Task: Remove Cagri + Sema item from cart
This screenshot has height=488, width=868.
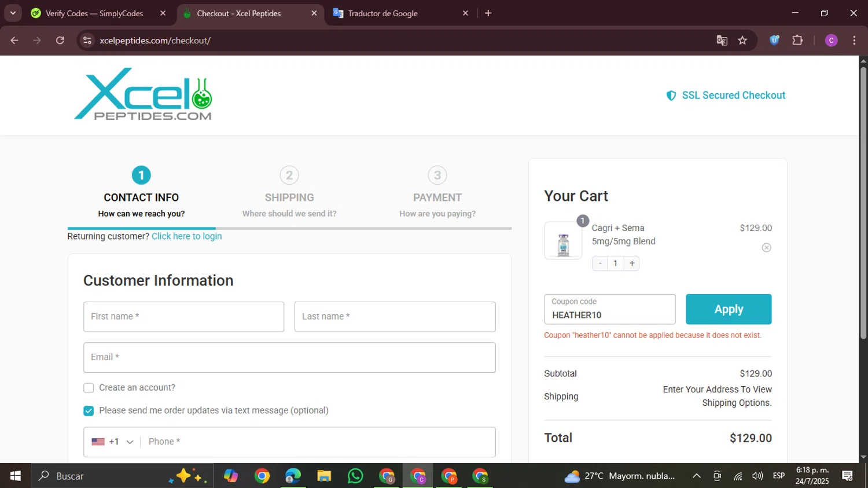Action: click(766, 248)
